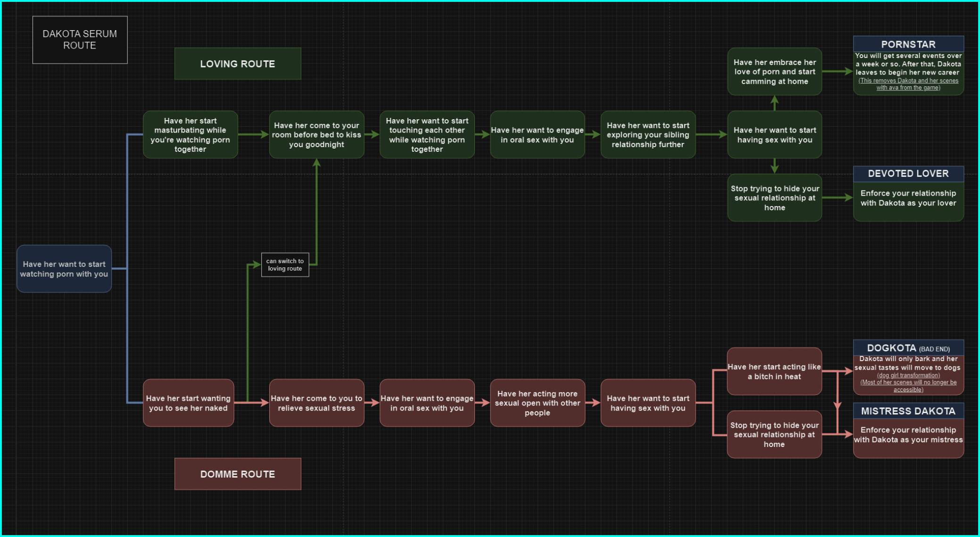Click the PORNSTAR ending header
The height and width of the screenshot is (537, 980).
pyautogui.click(x=908, y=44)
